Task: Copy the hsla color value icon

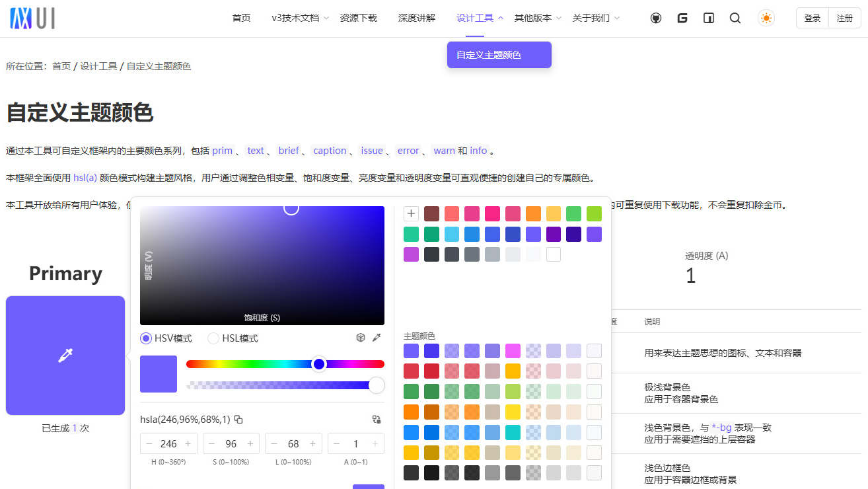Action: click(x=237, y=419)
